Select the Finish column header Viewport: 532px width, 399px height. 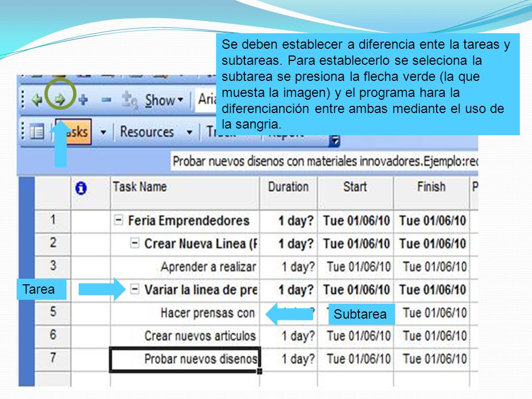click(x=431, y=193)
